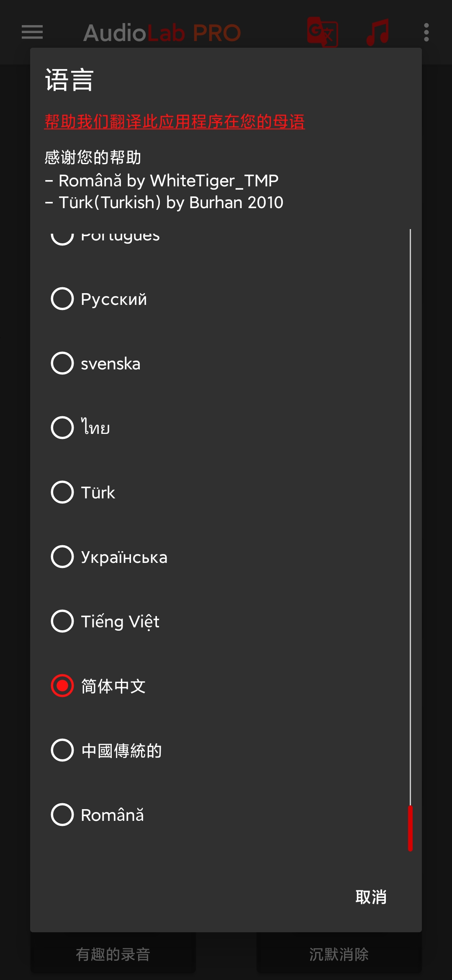Screen dimensions: 452x980
Task: Open 有趣的录音 at the bottom
Action: tap(113, 954)
